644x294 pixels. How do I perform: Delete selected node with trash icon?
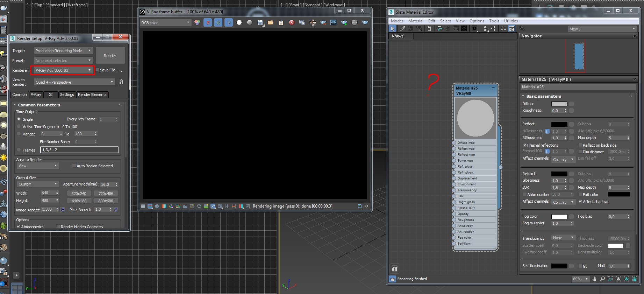(x=429, y=28)
